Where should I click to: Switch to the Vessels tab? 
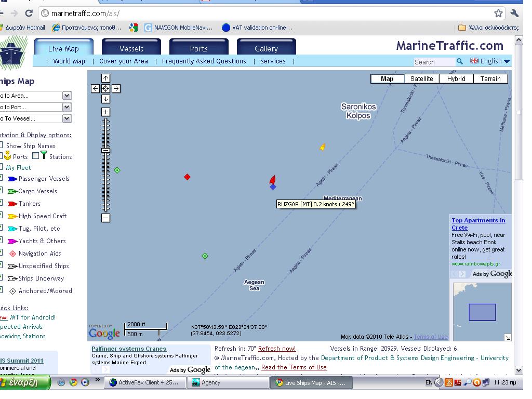(131, 49)
